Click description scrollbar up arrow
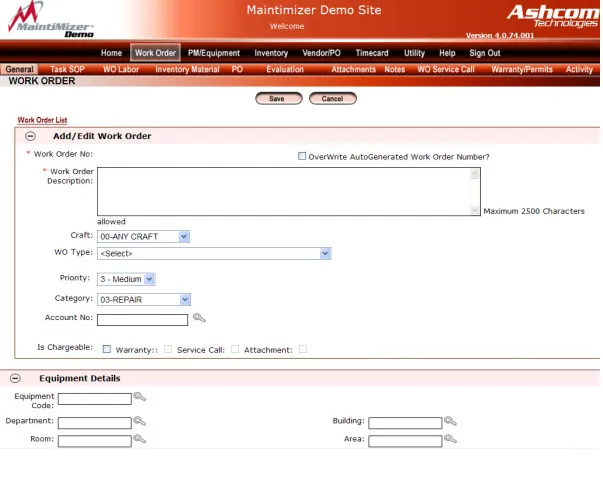This screenshot has height=479, width=603. point(475,175)
